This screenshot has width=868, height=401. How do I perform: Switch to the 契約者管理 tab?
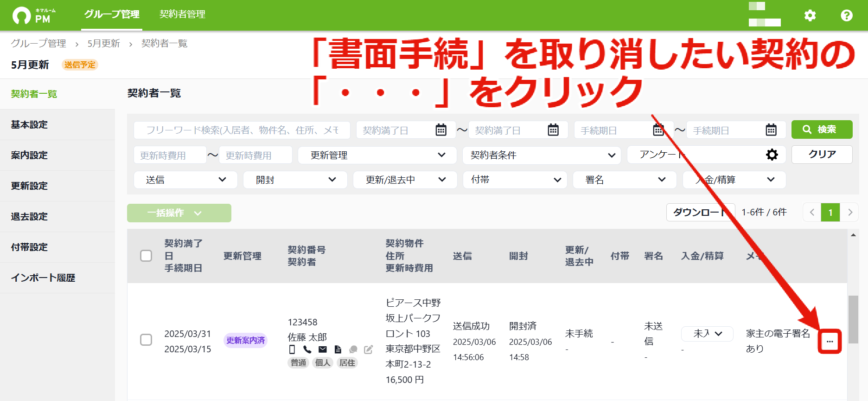point(182,14)
